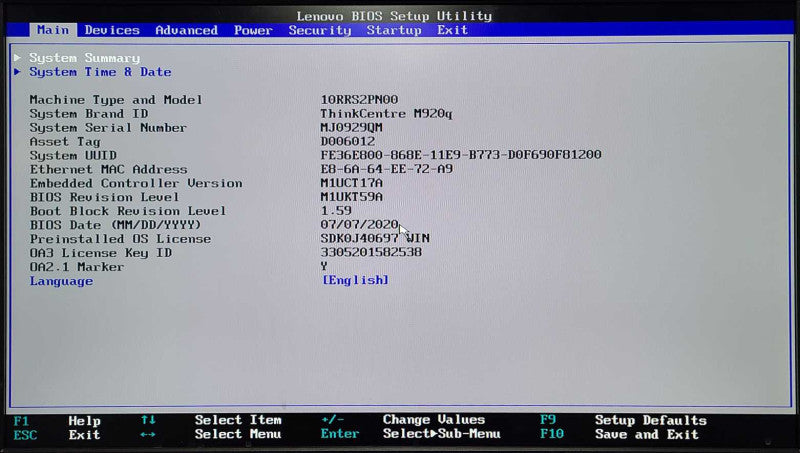Viewport: 800px width, 453px height.
Task: Click MAC address E8-6A-64-EE-72-A9
Action: [x=386, y=168]
